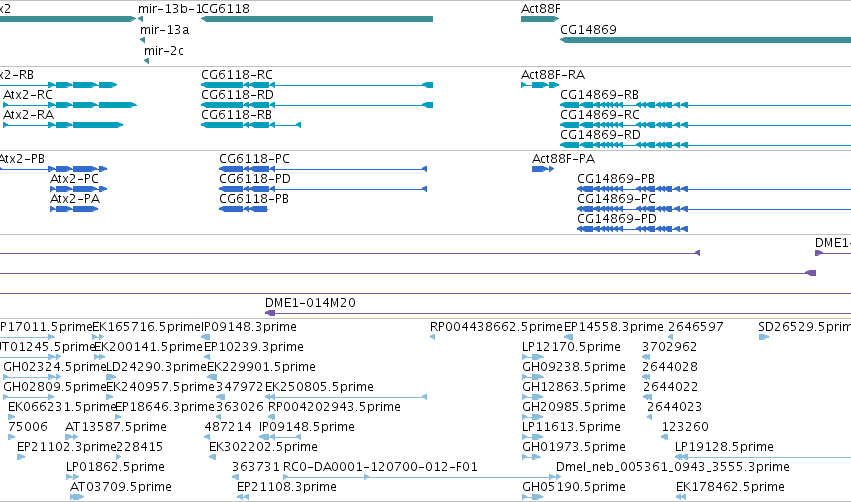Screen dimensions: 851x502
Task: Click the 3702962 feature label
Action: [669, 347]
